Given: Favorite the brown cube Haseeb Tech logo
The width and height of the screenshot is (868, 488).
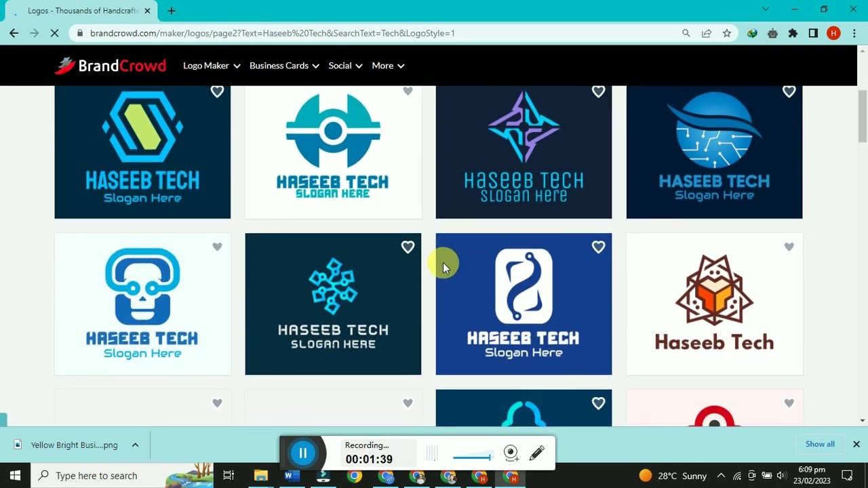Looking at the screenshot, I should click(789, 247).
